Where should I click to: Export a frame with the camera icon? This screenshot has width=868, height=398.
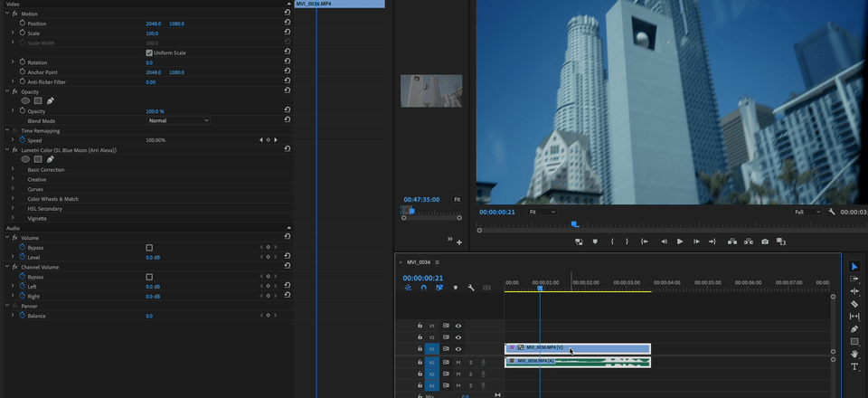tap(765, 242)
